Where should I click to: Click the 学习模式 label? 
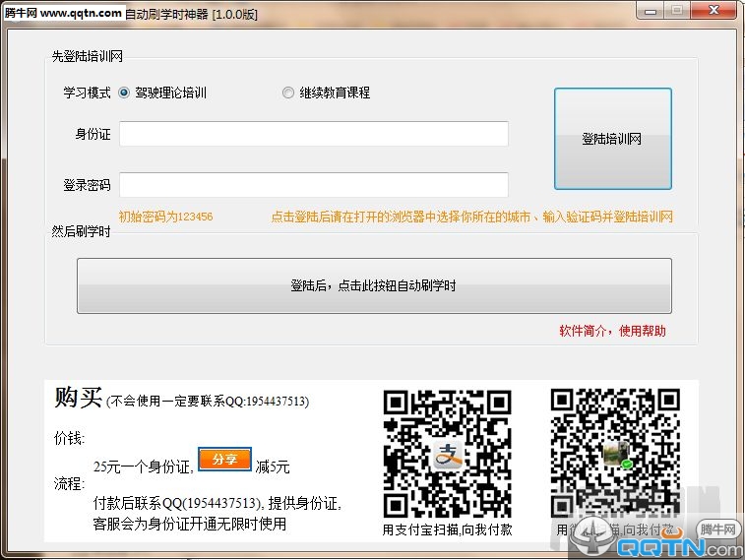[87, 93]
